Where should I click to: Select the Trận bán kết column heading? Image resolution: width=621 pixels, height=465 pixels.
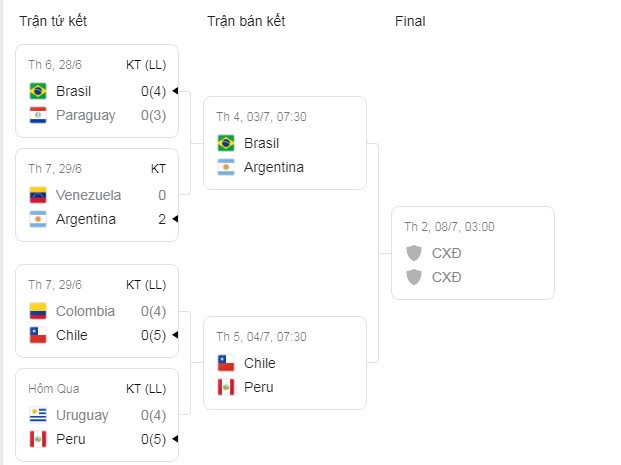(247, 21)
